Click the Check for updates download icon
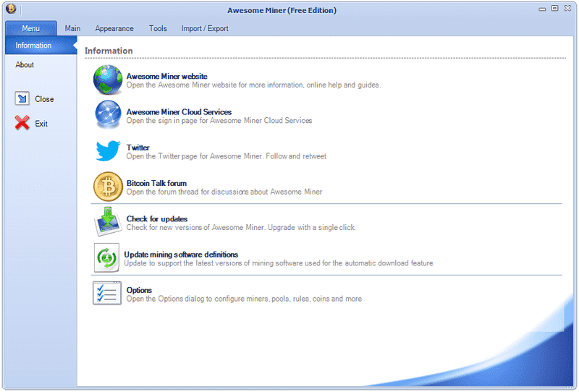Screen dimensions: 579x392 (x=108, y=222)
